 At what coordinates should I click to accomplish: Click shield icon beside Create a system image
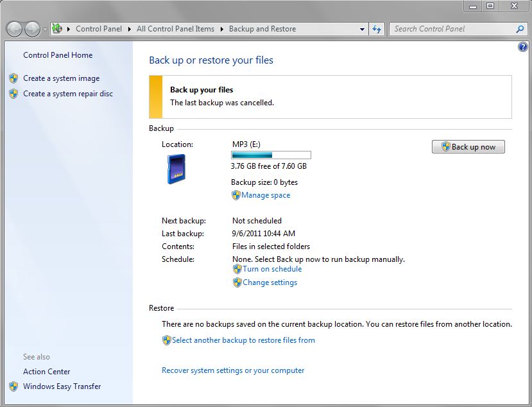(13, 78)
